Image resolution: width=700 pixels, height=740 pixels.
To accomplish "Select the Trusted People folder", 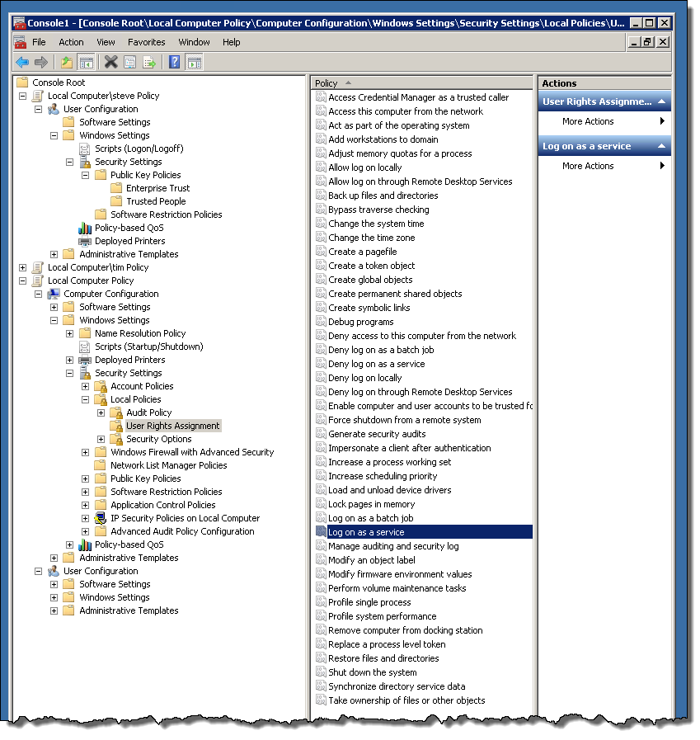I will click(156, 201).
